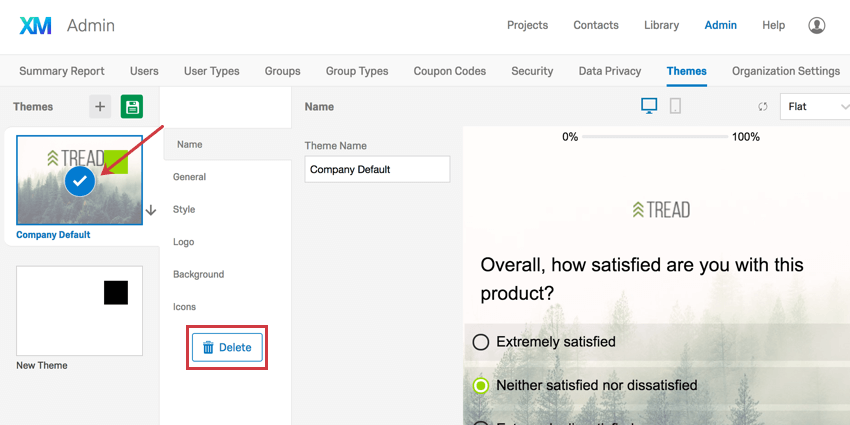Go to Projects page
This screenshot has height=425, width=850.
tap(527, 25)
